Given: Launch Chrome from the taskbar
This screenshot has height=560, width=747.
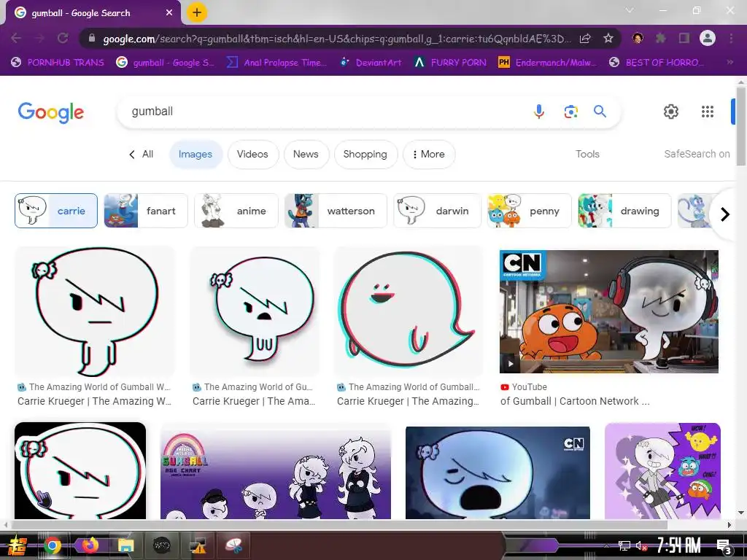Looking at the screenshot, I should tap(53, 545).
